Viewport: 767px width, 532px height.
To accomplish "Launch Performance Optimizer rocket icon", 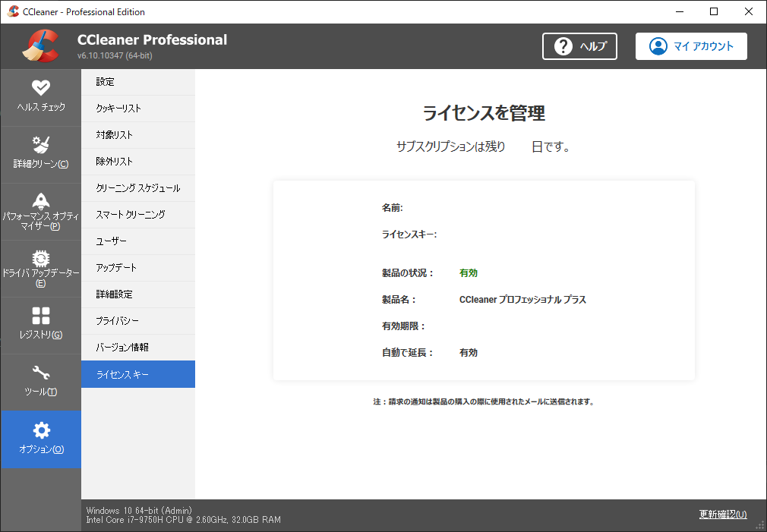I will 41,201.
